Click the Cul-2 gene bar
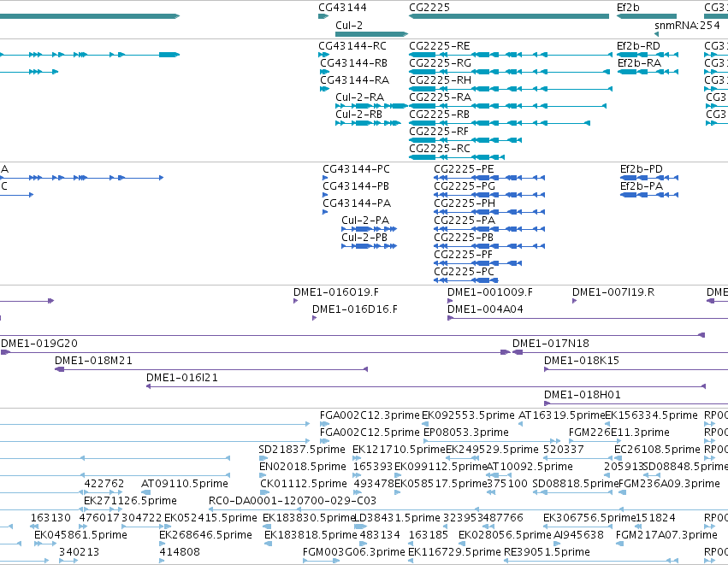 point(371,34)
